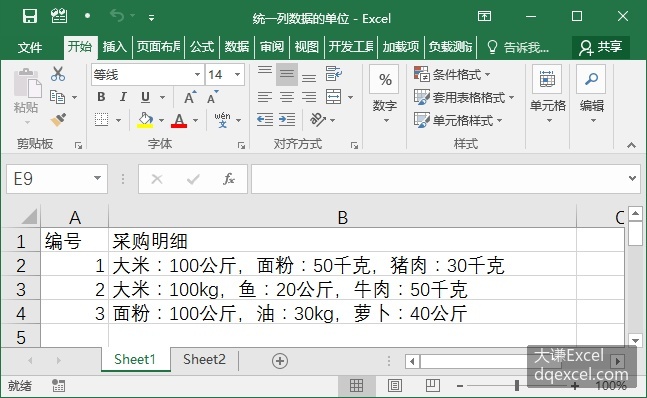Click the wén phonetic guide icon
This screenshot has height=398, width=647.
pos(222,120)
